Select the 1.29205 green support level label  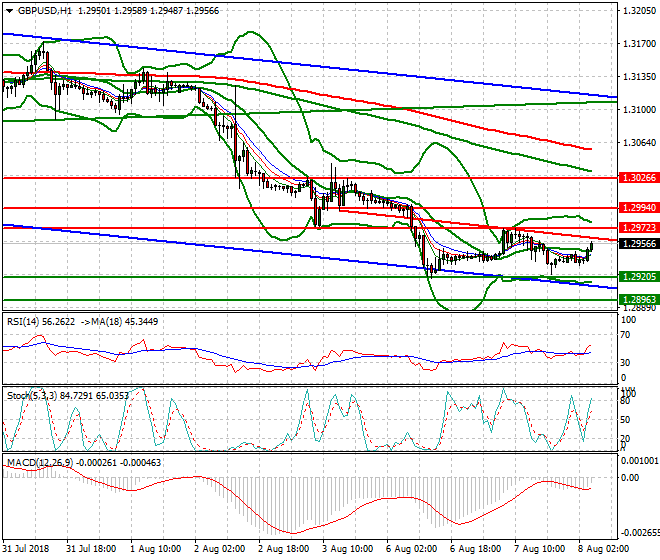[x=638, y=277]
